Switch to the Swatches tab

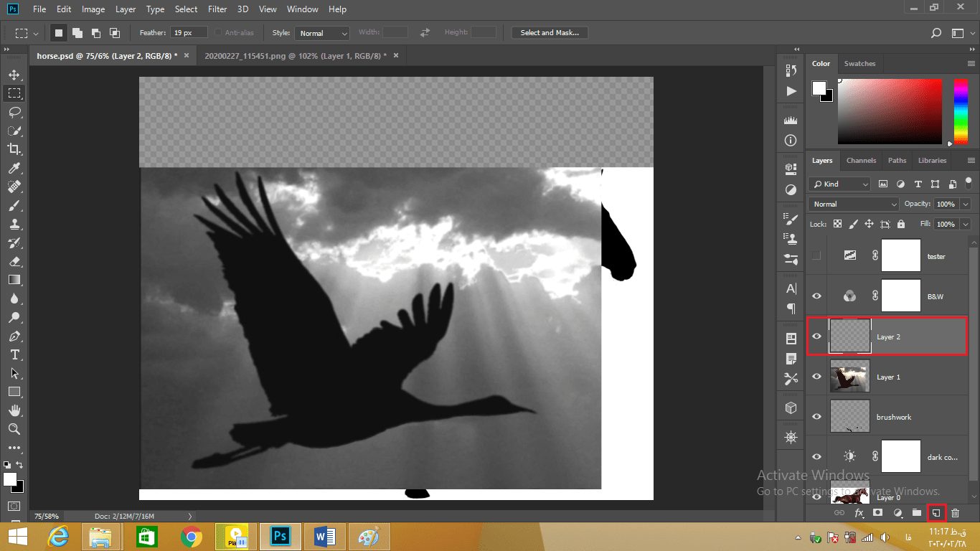click(x=859, y=63)
